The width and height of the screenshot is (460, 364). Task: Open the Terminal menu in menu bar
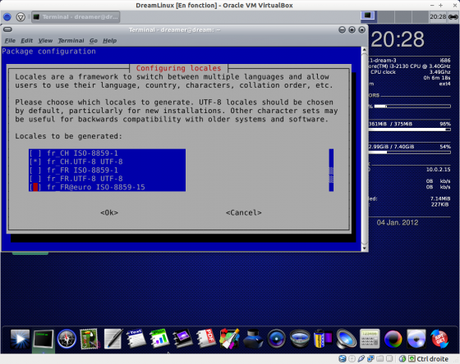(71, 41)
